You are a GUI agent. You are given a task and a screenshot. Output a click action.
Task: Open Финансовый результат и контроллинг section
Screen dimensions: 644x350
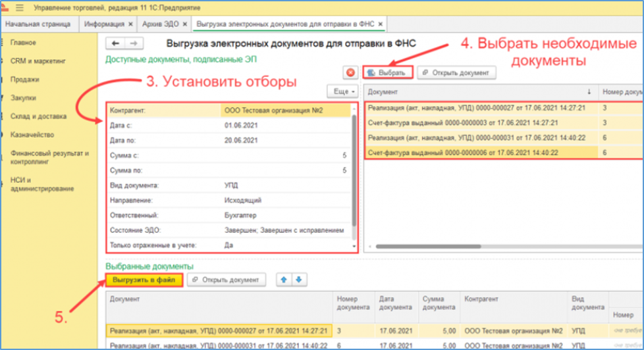pos(49,157)
